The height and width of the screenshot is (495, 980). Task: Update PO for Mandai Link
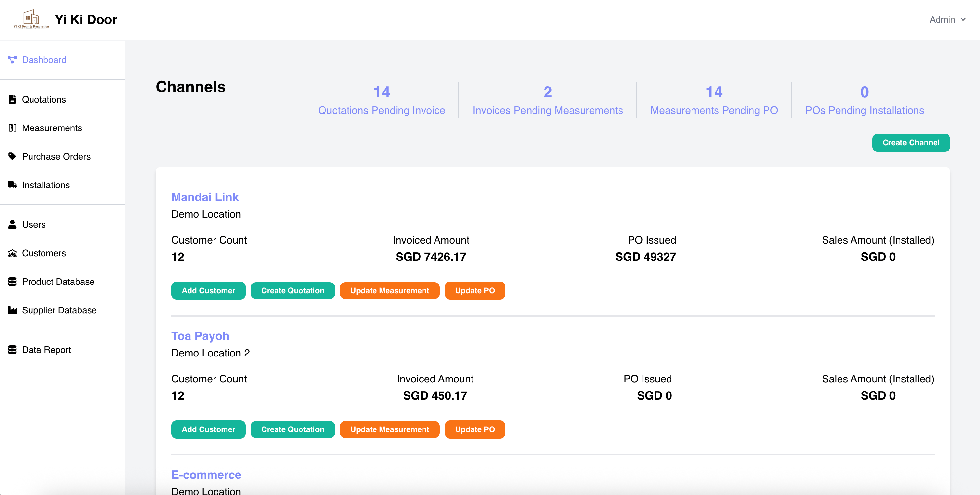tap(475, 290)
